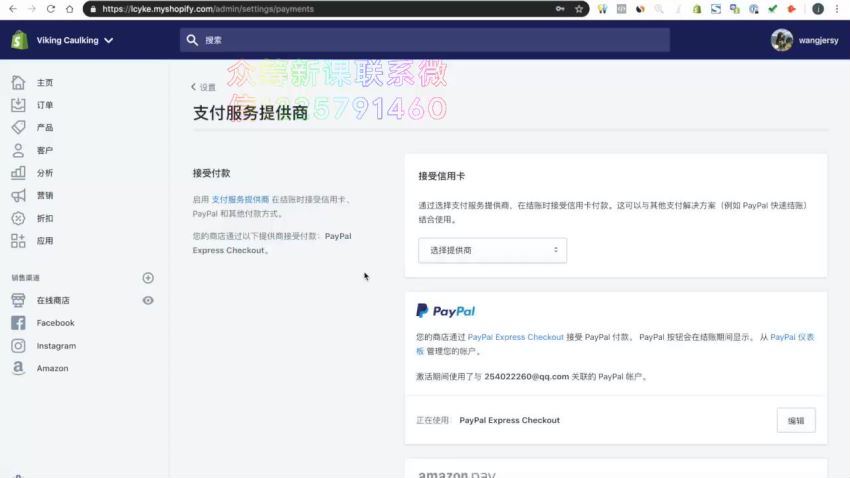Select 主页 menu label
The image size is (850, 478).
point(45,83)
